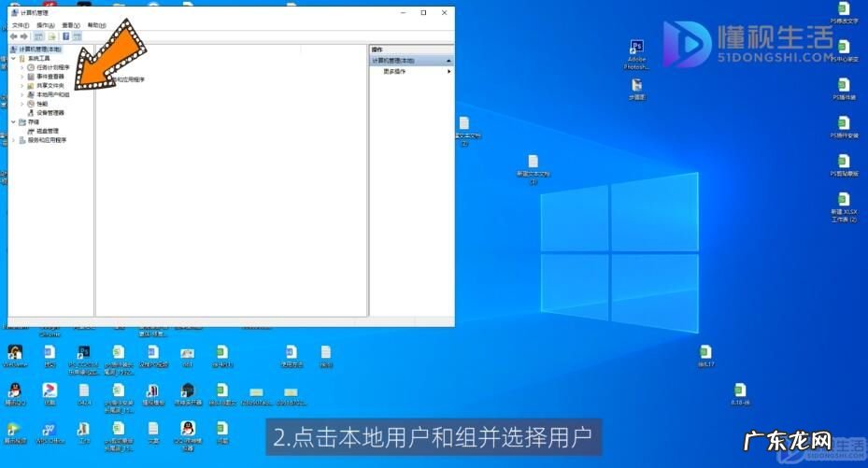Open the 新建 XLSX 工作表 (2) desktop icon

click(844, 206)
